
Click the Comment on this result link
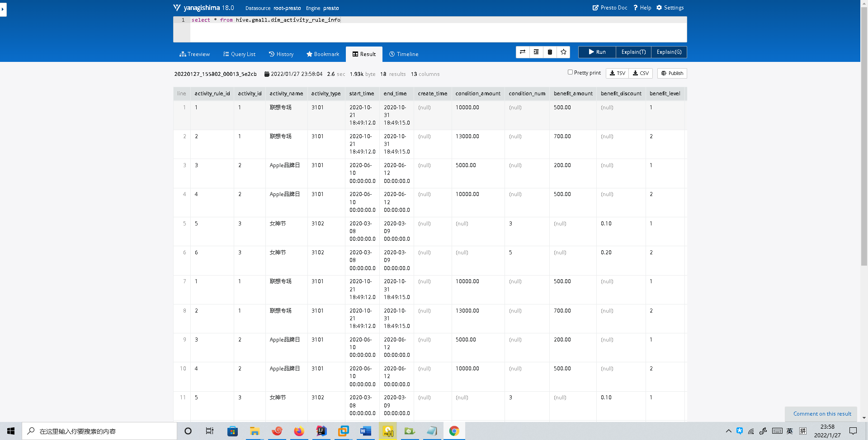click(x=822, y=414)
